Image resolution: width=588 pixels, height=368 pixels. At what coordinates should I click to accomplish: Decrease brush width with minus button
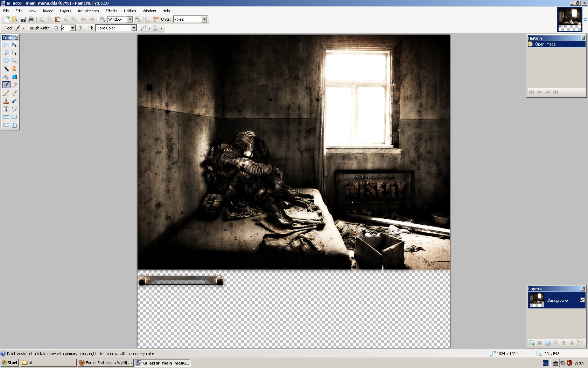[56, 28]
